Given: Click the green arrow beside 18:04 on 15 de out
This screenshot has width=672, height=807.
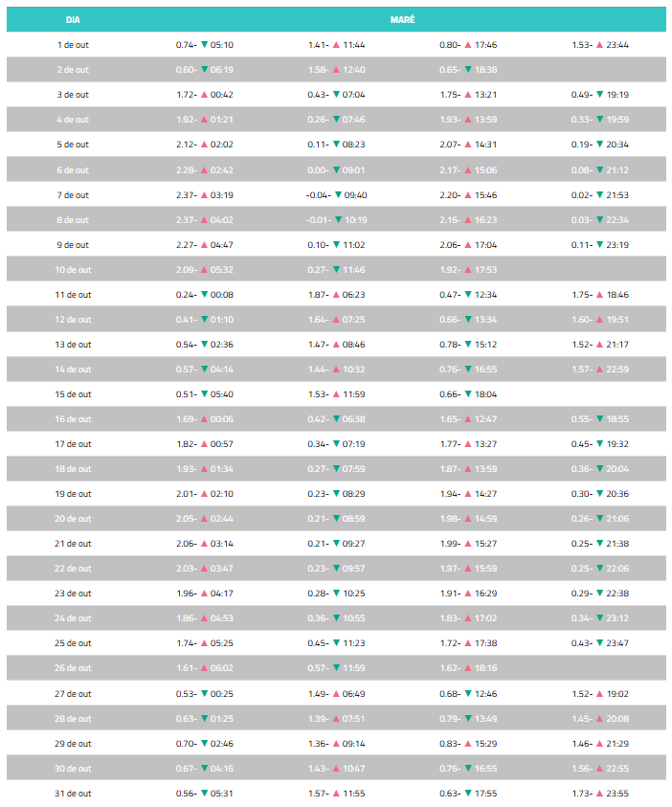Looking at the screenshot, I should (x=468, y=394).
